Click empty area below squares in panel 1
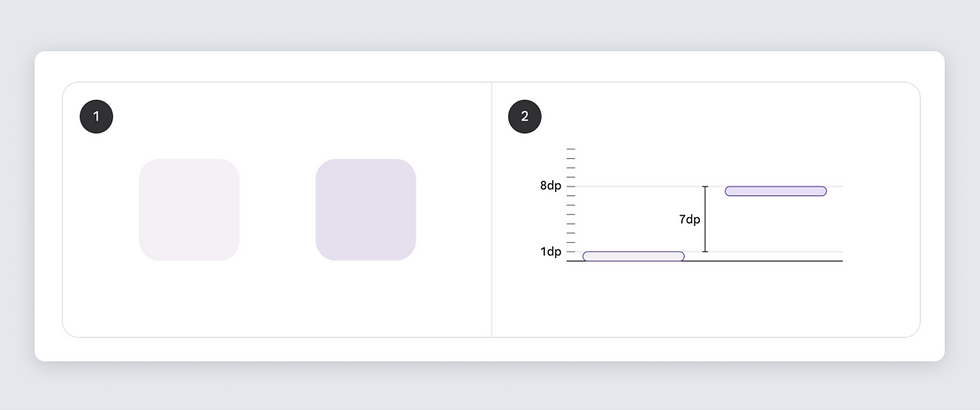This screenshot has height=410, width=980. 277,300
